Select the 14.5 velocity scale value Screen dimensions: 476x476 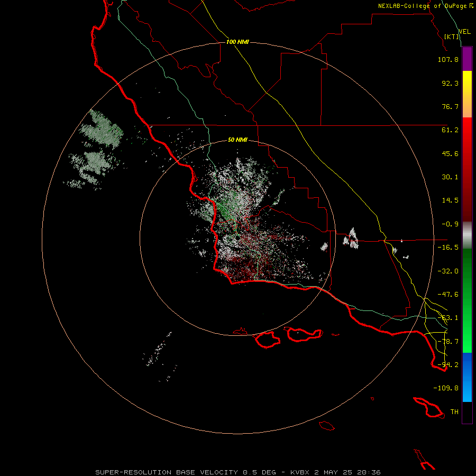450,200
